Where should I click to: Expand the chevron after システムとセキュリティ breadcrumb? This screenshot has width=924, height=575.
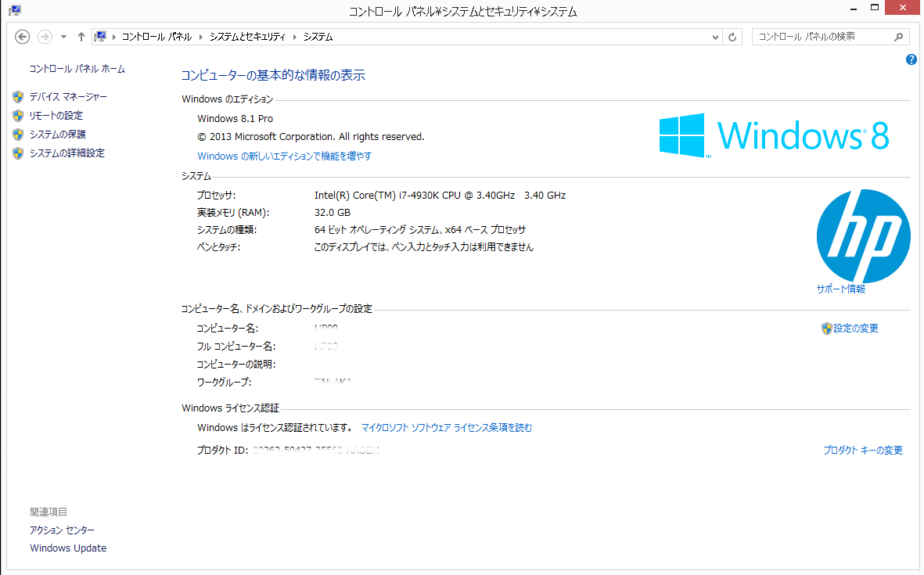pyautogui.click(x=295, y=37)
